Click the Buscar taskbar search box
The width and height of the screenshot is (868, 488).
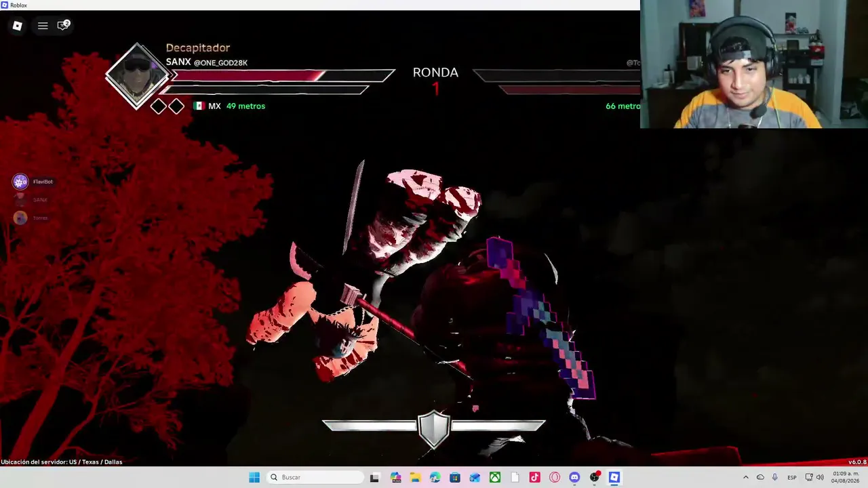(x=316, y=477)
